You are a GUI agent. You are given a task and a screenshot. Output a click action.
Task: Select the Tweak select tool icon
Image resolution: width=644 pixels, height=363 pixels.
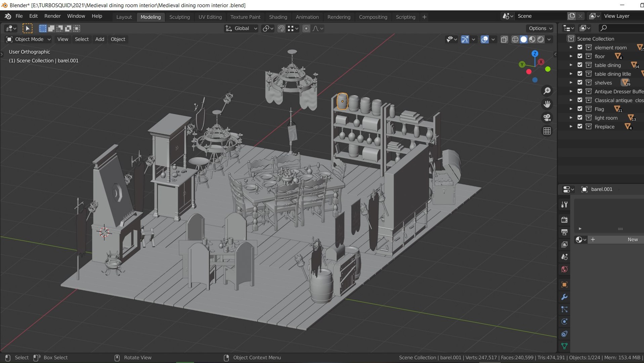point(28,29)
